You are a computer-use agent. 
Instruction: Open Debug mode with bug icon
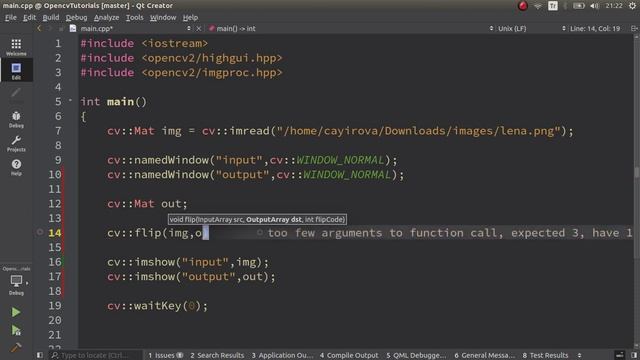point(16,119)
